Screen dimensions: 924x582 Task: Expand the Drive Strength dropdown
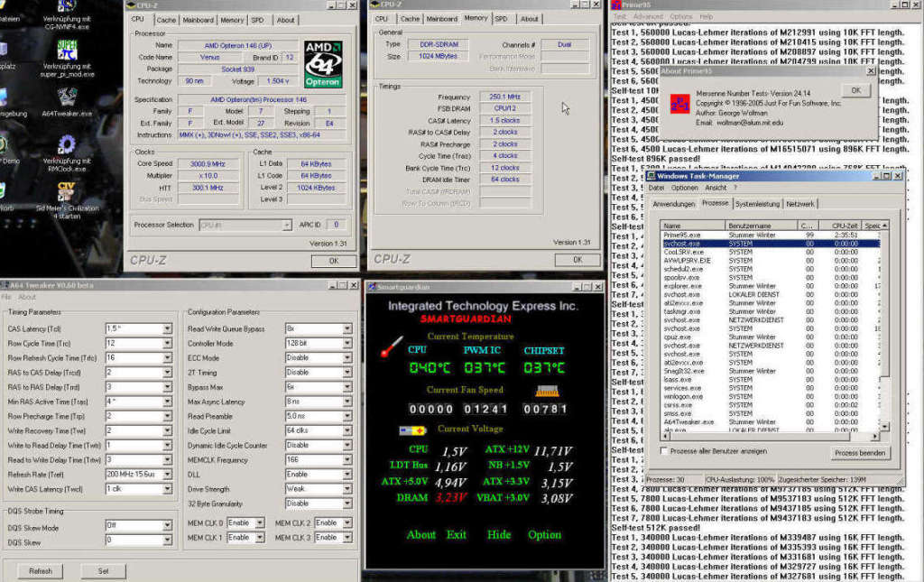(347, 489)
